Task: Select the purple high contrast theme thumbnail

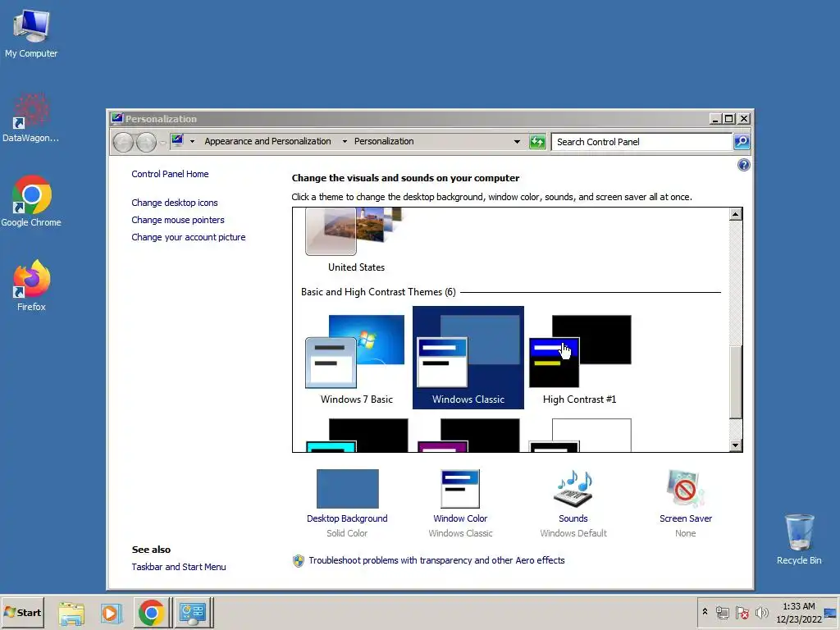Action: pos(468,435)
